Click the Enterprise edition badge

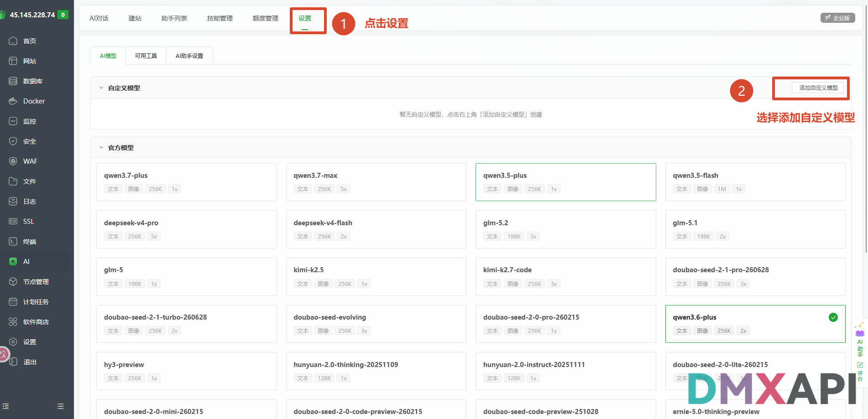[x=837, y=18]
